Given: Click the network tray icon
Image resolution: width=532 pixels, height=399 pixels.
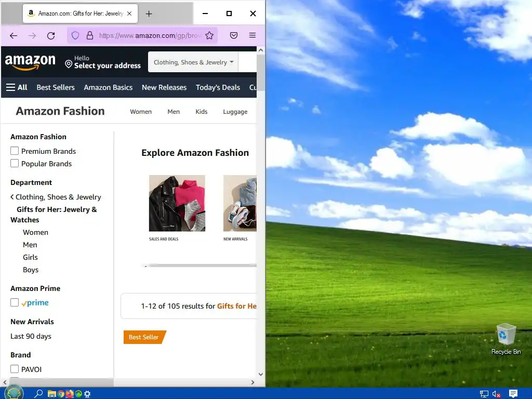Looking at the screenshot, I should pos(484,394).
